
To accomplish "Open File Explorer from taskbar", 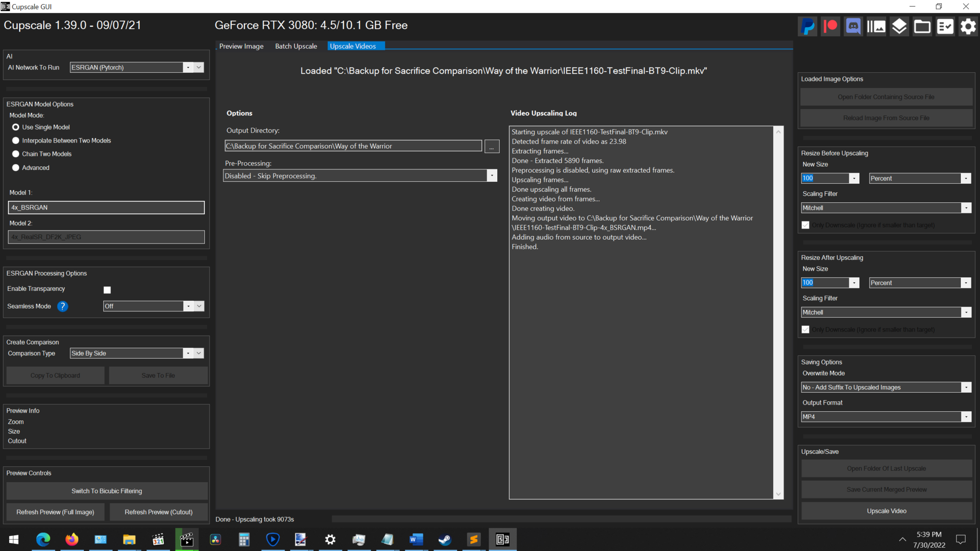I will point(129,540).
